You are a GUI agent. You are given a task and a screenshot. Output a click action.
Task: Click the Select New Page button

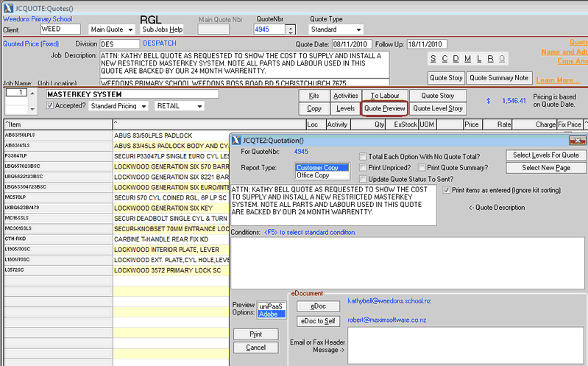(x=545, y=168)
